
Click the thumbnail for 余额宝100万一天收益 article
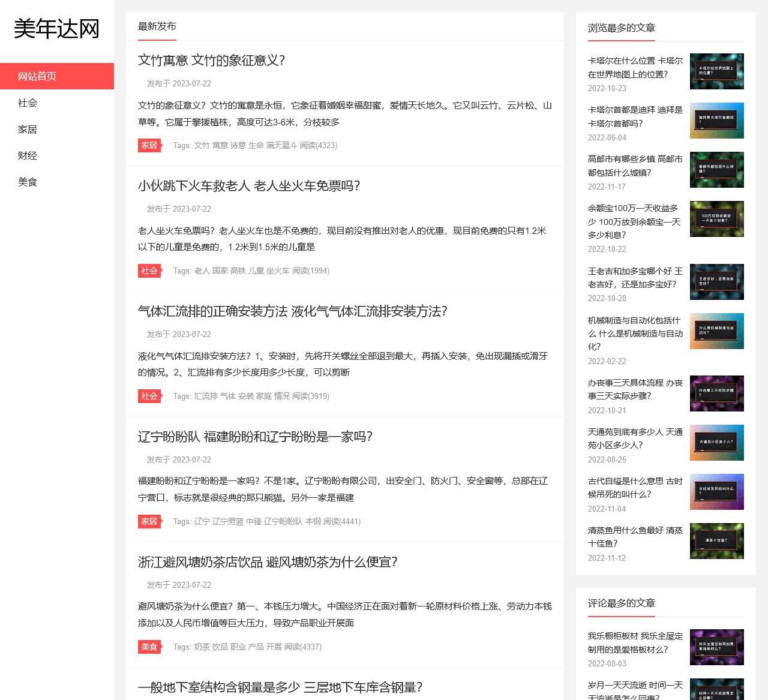coord(717,219)
